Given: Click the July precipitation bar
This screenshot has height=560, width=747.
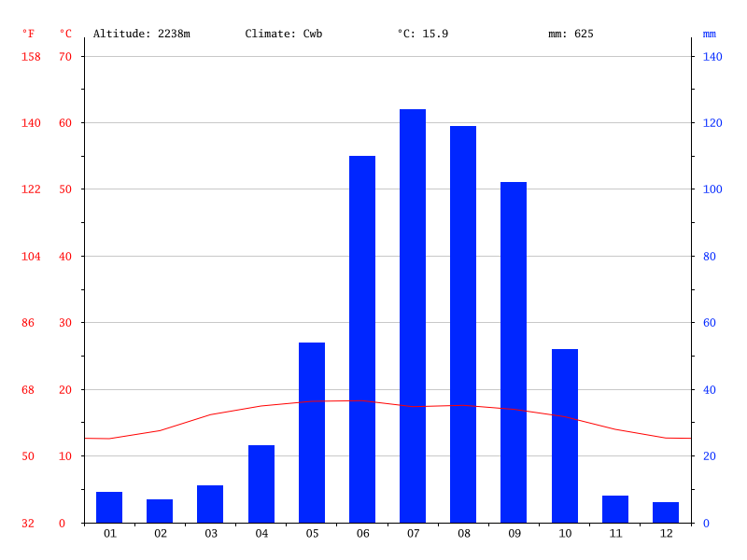Looking at the screenshot, I should point(413,315).
